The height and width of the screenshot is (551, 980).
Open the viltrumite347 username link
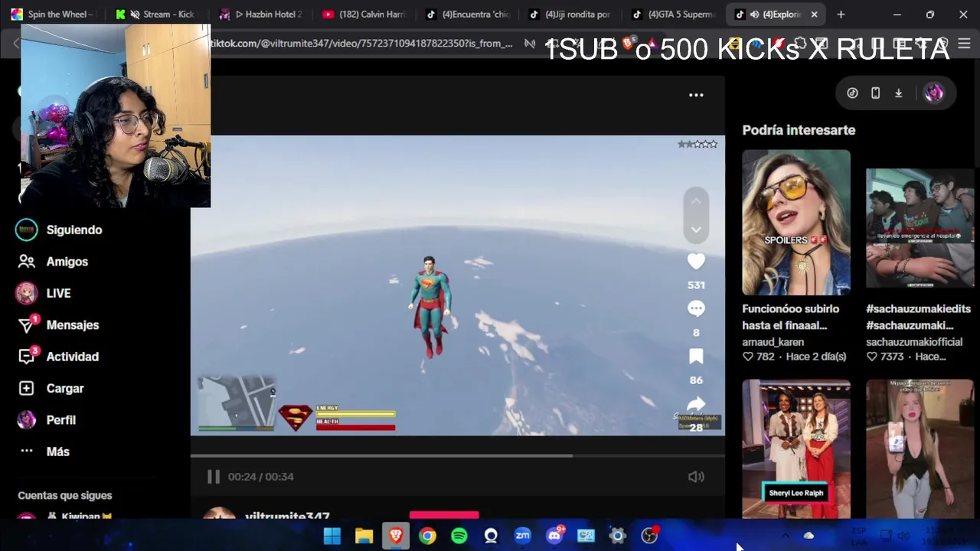[x=287, y=517]
